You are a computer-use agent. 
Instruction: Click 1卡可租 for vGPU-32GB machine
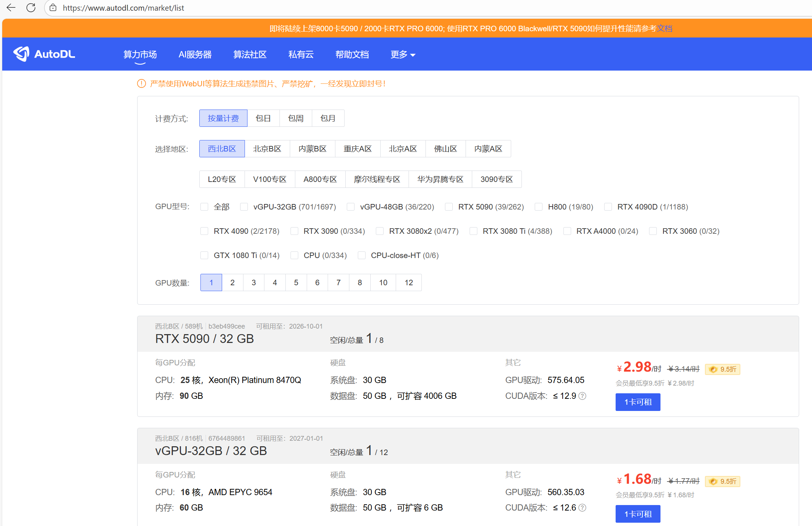point(638,514)
